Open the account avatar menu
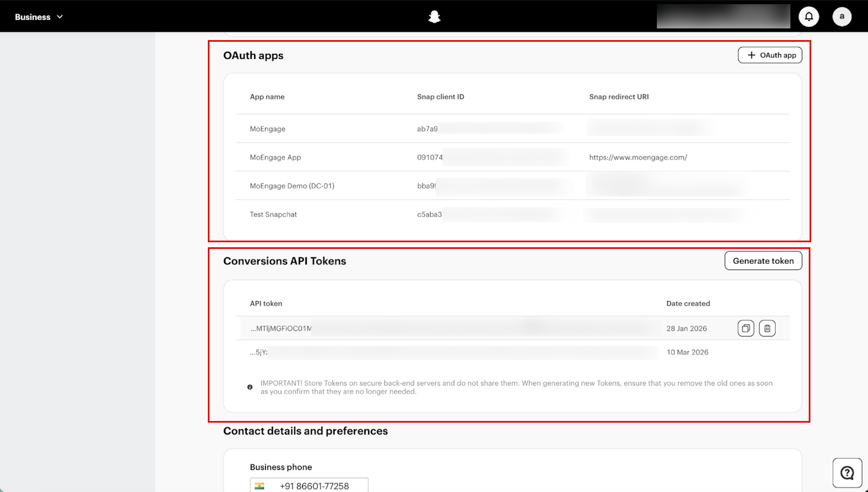Viewport: 868px width, 492px height. 842,17
